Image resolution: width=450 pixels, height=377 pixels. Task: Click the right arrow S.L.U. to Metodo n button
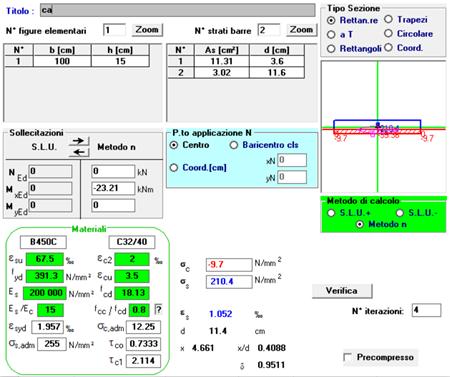tap(79, 141)
